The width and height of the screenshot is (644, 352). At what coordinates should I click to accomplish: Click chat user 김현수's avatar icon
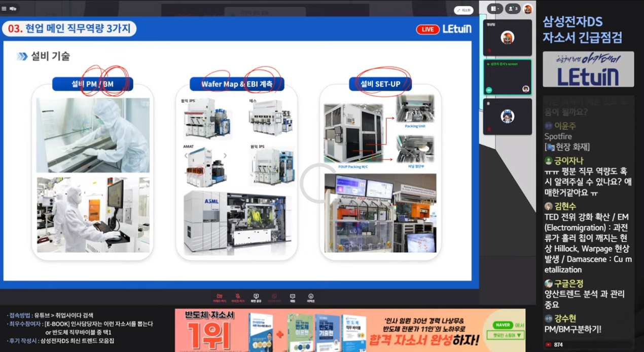tap(548, 206)
